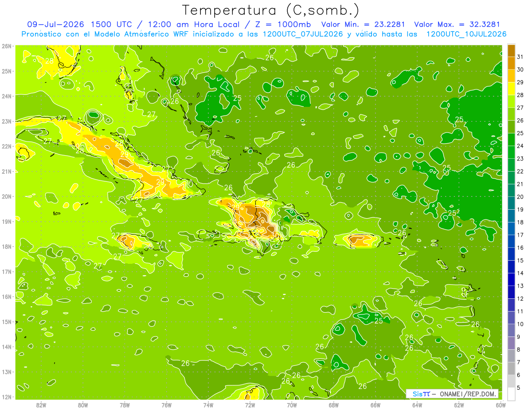Click the colorbar label "15"
The image size is (532, 411).
click(x=520, y=260)
